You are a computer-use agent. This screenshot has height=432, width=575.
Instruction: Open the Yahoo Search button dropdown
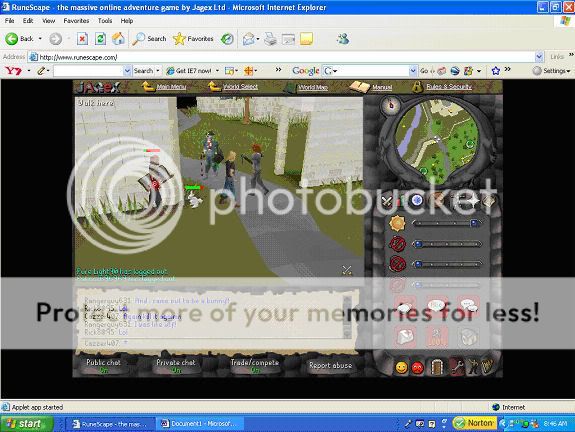(x=158, y=70)
